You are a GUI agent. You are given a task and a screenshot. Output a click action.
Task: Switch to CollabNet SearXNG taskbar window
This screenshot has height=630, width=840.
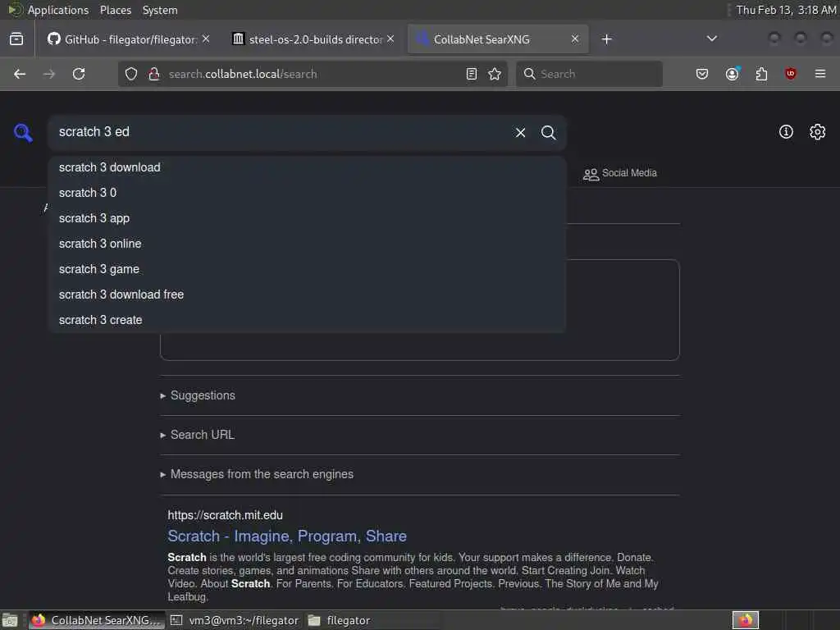coord(97,620)
